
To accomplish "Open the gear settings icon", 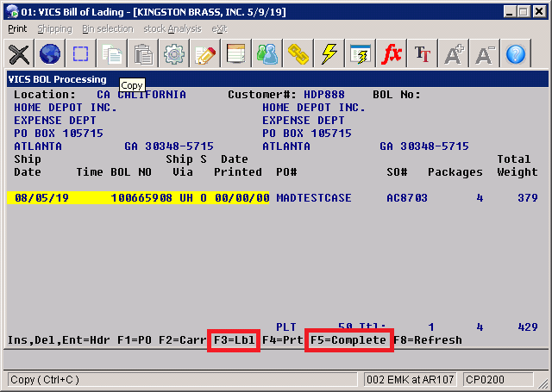I will 174,54.
